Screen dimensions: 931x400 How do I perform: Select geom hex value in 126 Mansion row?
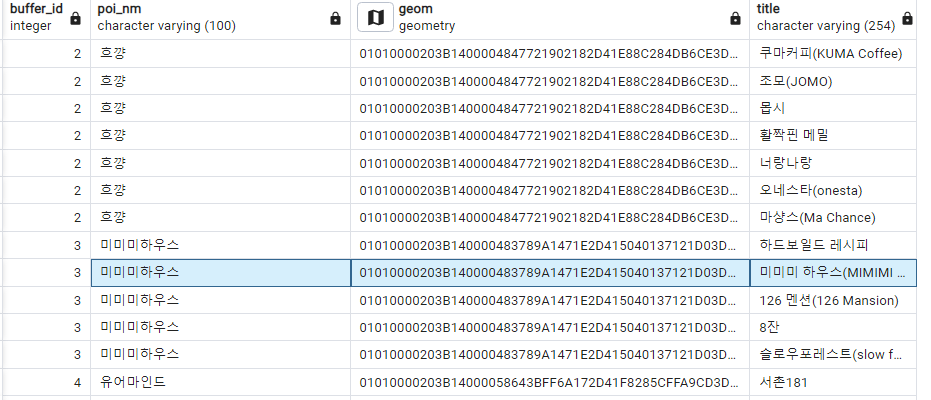click(549, 300)
